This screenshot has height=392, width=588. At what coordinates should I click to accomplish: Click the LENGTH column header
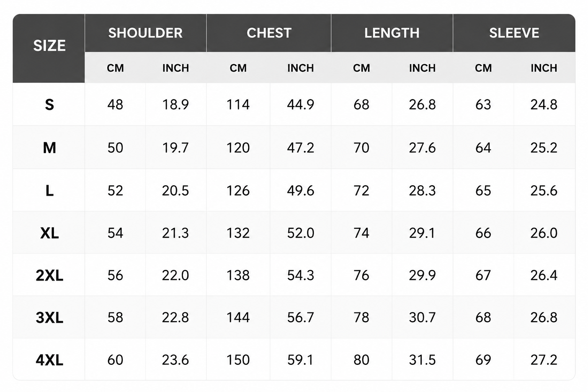point(392,33)
